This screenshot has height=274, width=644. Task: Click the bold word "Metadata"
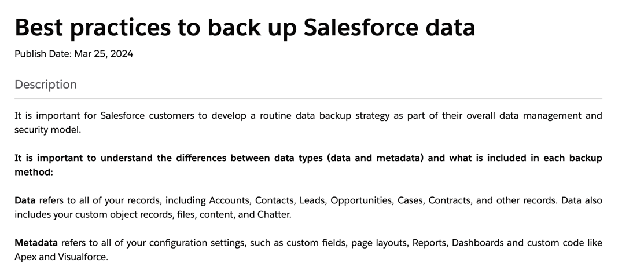coord(36,243)
